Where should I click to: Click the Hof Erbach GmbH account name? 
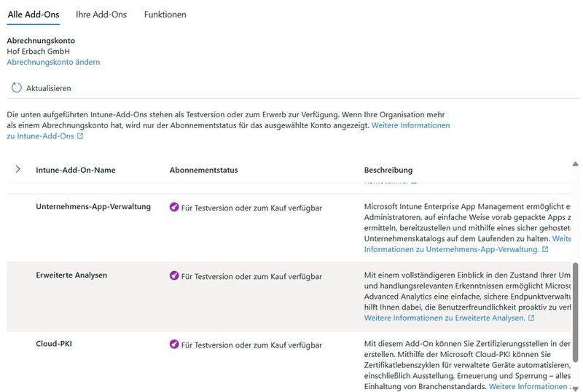39,51
